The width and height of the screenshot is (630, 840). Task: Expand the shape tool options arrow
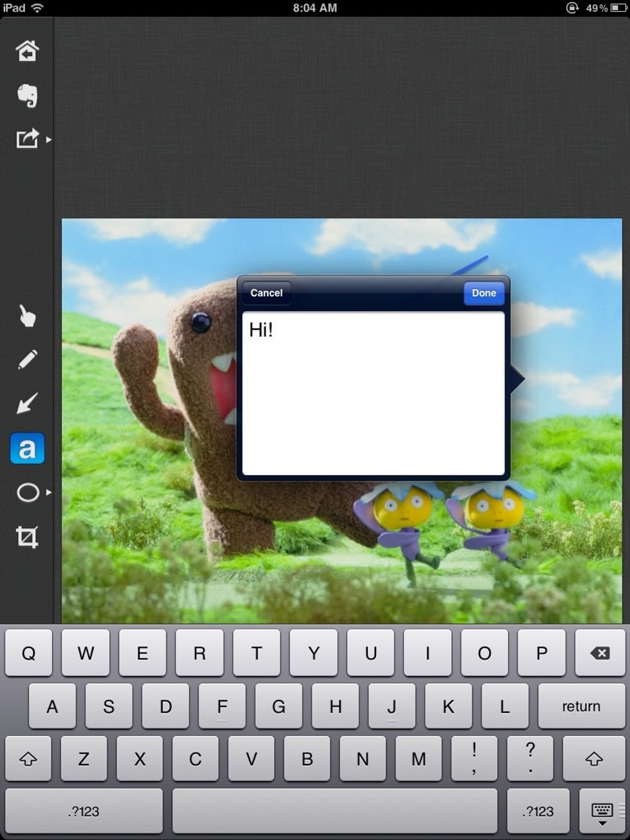[50, 492]
